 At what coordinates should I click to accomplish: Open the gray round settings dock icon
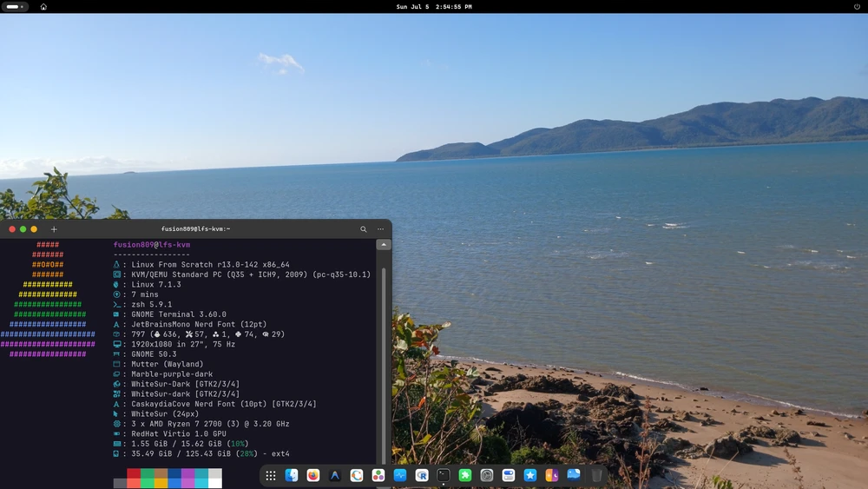(x=487, y=475)
